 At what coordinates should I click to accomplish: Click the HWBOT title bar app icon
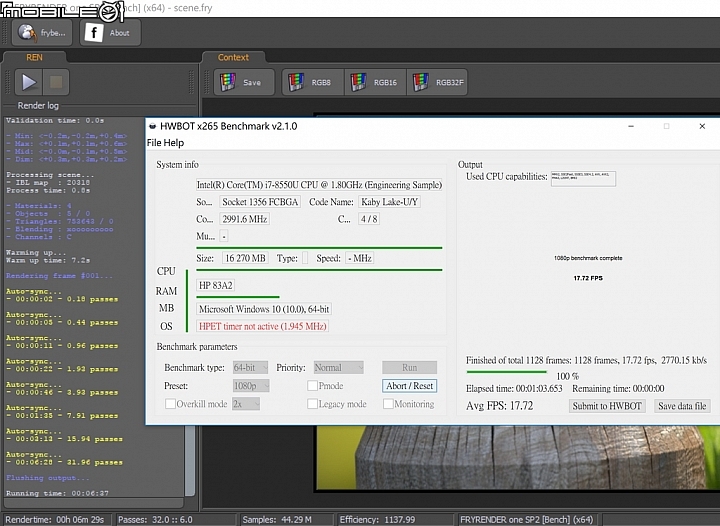click(152, 126)
